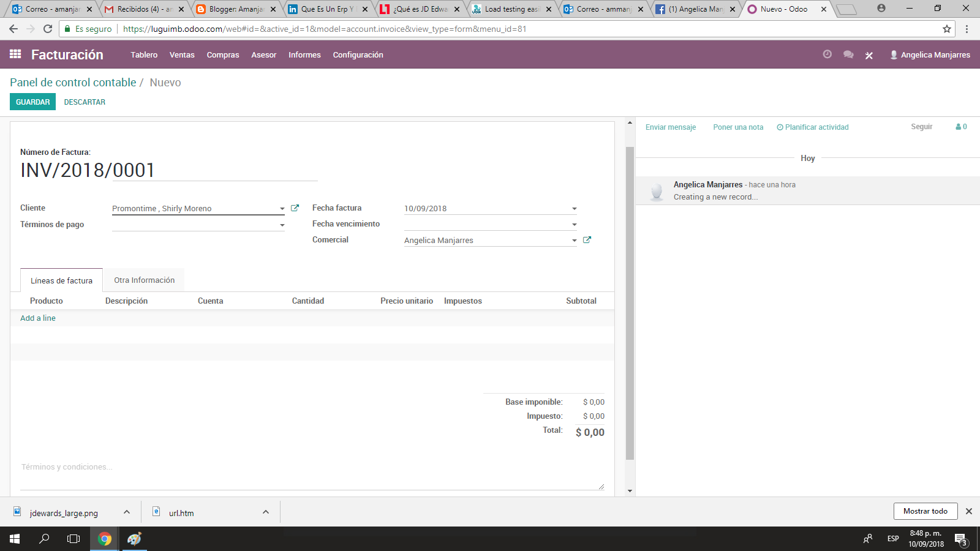Go to Panel de control contable breadcrumb

tap(73, 83)
